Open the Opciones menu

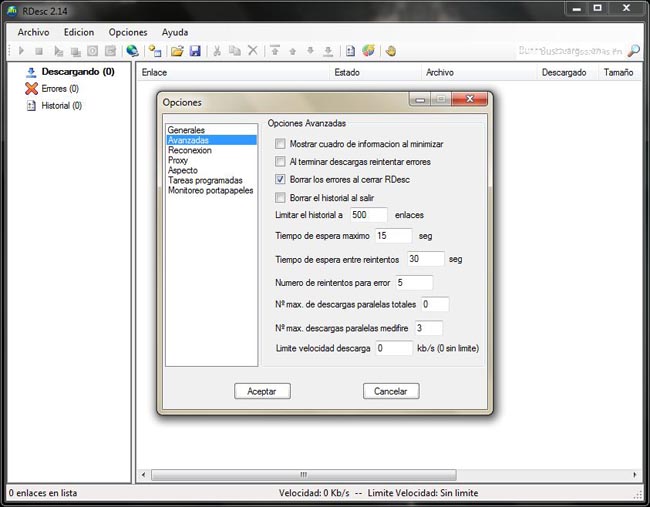click(128, 32)
